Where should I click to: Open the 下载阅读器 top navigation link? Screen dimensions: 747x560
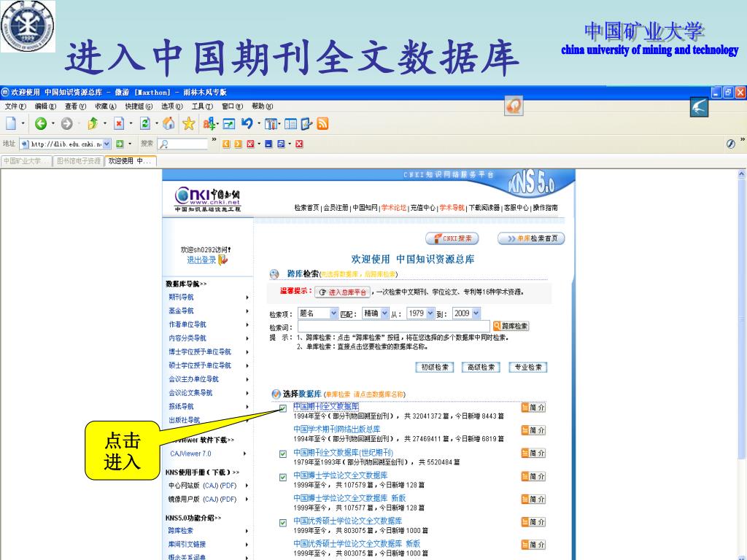(484, 208)
